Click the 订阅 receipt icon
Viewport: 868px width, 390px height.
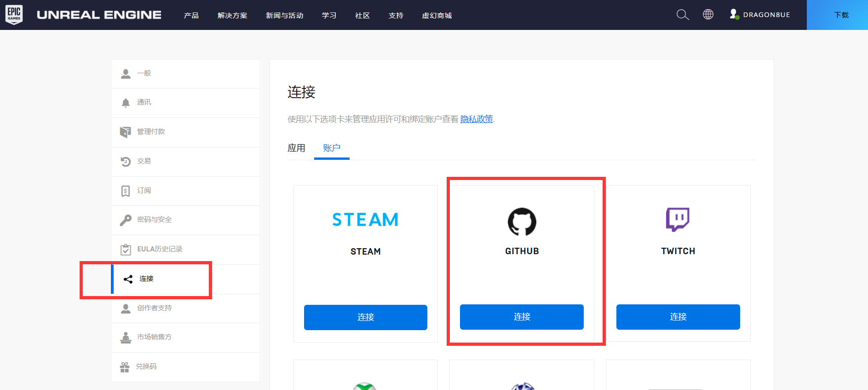pos(126,191)
